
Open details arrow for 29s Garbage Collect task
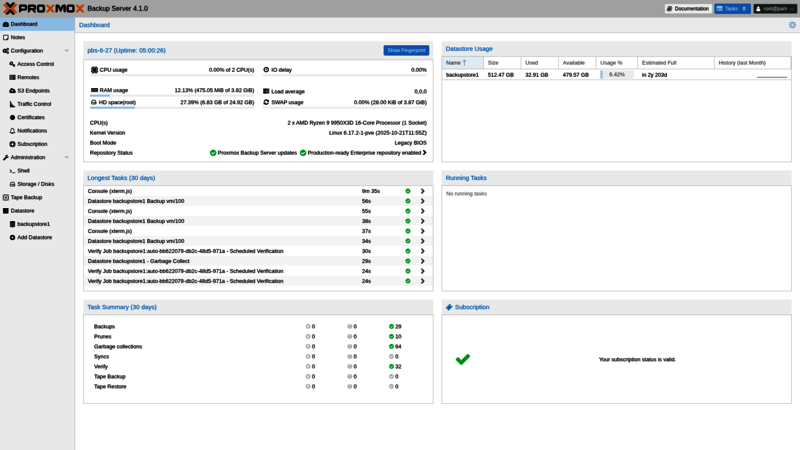[422, 261]
